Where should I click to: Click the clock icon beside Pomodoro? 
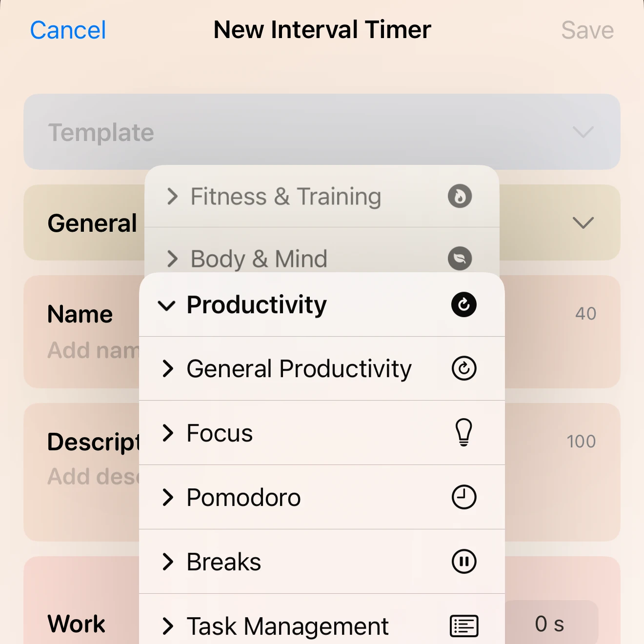click(x=464, y=497)
